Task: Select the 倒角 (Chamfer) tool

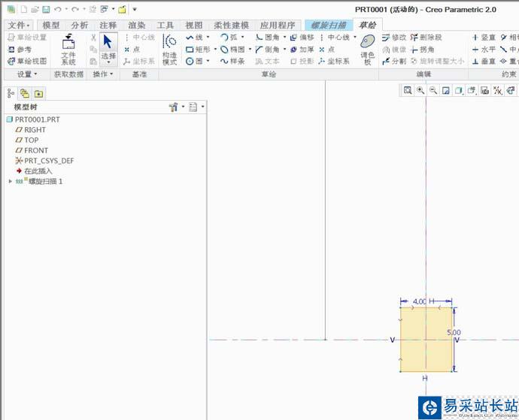Action: (268, 50)
